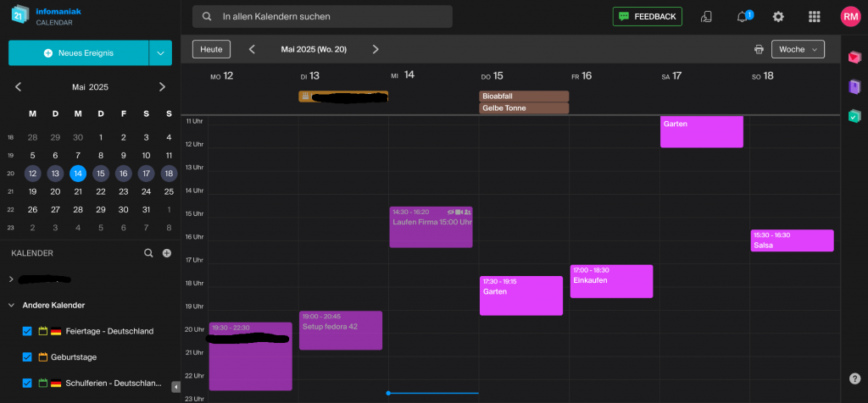Expand the Neues Ereignis dropdown arrow
Viewport: 868px width, 403px height.
[x=160, y=53]
